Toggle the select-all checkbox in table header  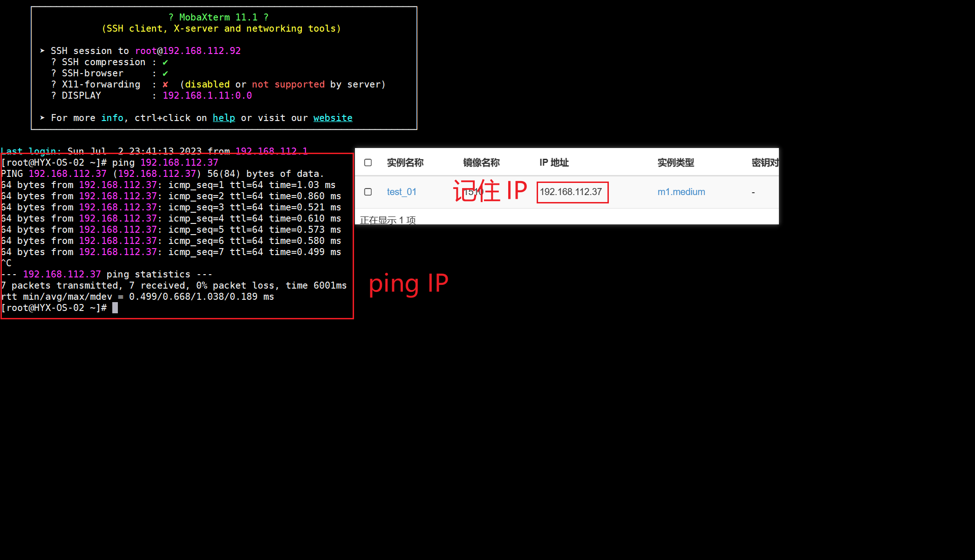tap(368, 162)
